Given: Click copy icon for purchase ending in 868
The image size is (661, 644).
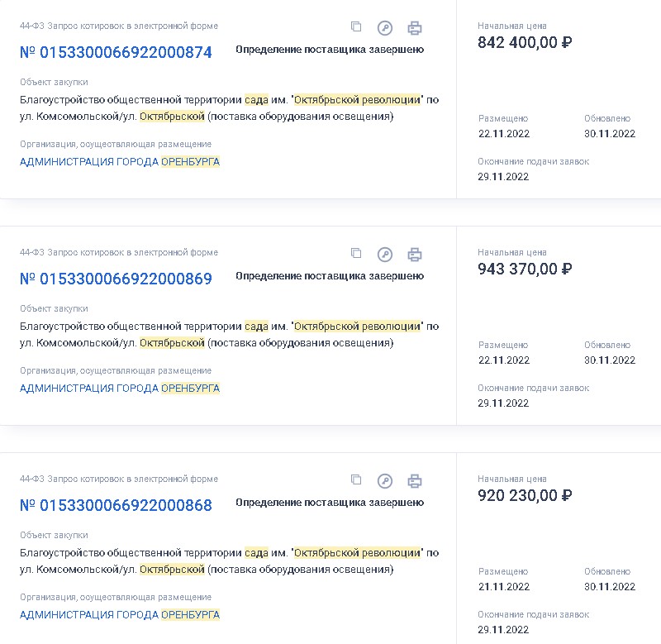Looking at the screenshot, I should tap(356, 480).
